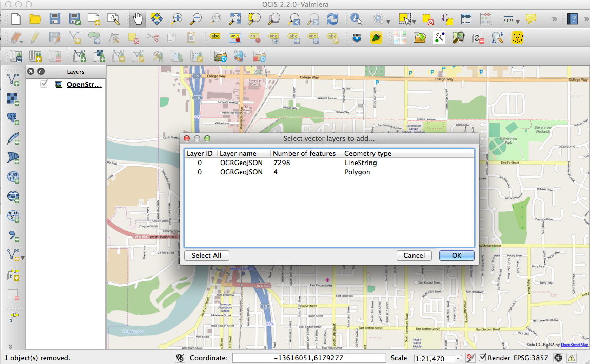Expand side toolbar overflow chevron
This screenshot has width=590, height=364.
(10, 346)
